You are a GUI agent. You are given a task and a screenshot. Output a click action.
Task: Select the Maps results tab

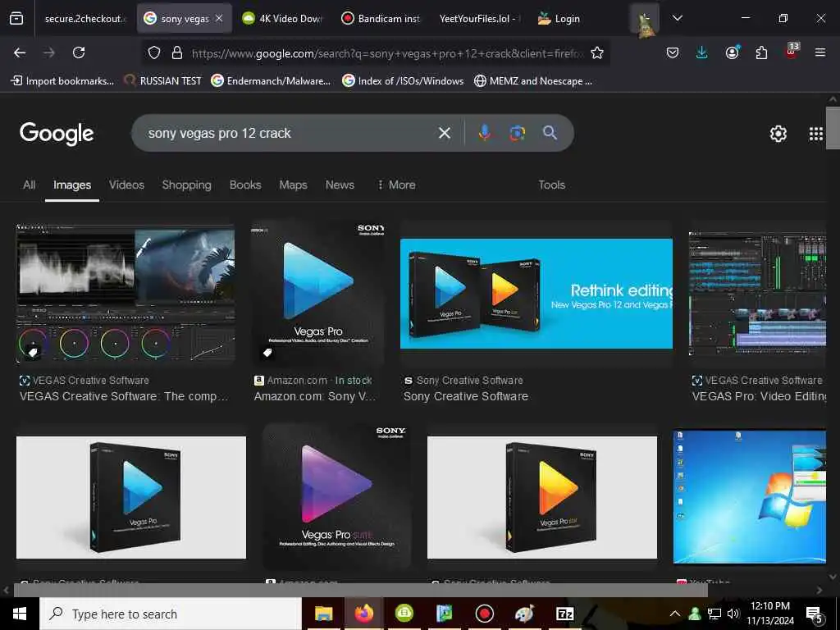tap(293, 185)
